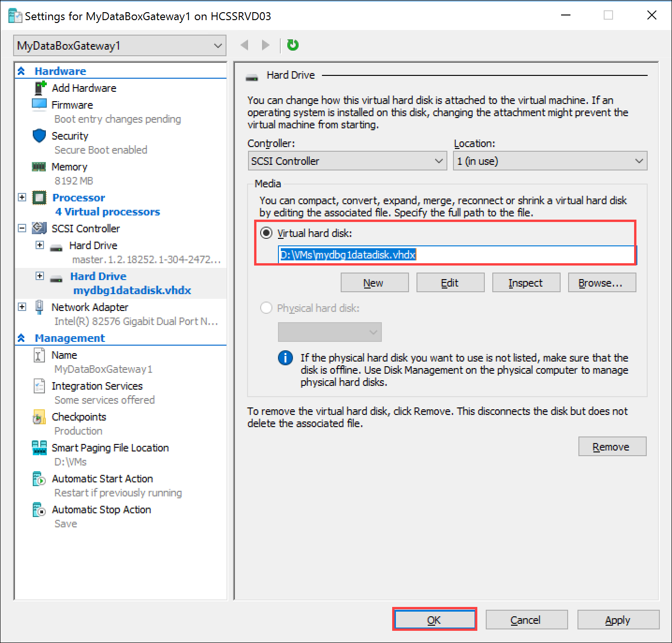The width and height of the screenshot is (672, 643).
Task: Click the Apply button
Action: [x=618, y=620]
